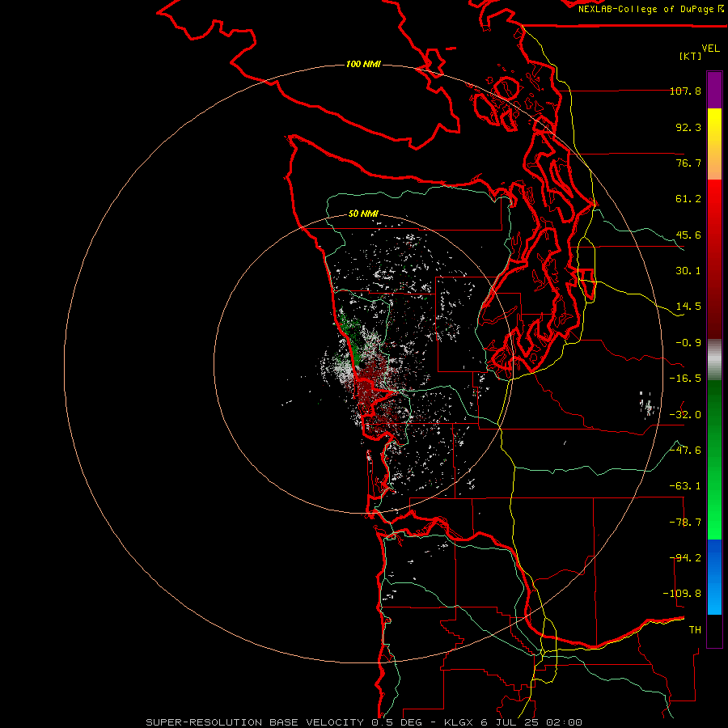Image resolution: width=728 pixels, height=728 pixels.
Task: Click the 107.8 velocity legend value
Action: tap(685, 91)
